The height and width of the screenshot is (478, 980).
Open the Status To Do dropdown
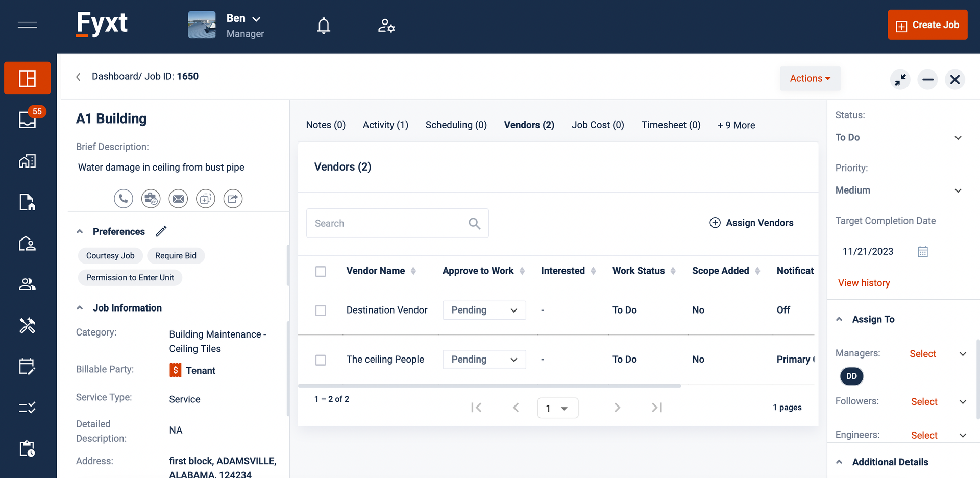(x=898, y=137)
